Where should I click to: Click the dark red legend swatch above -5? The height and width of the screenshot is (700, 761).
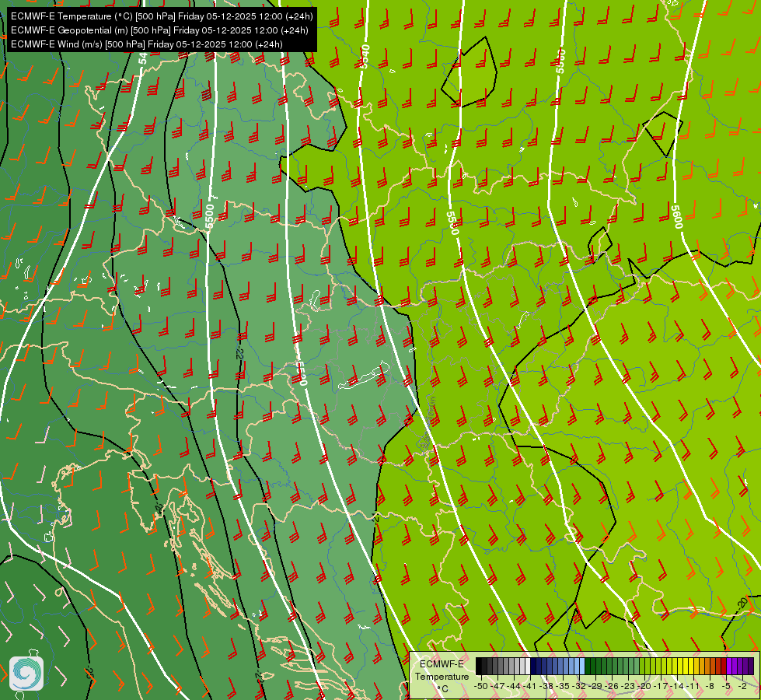[724, 666]
